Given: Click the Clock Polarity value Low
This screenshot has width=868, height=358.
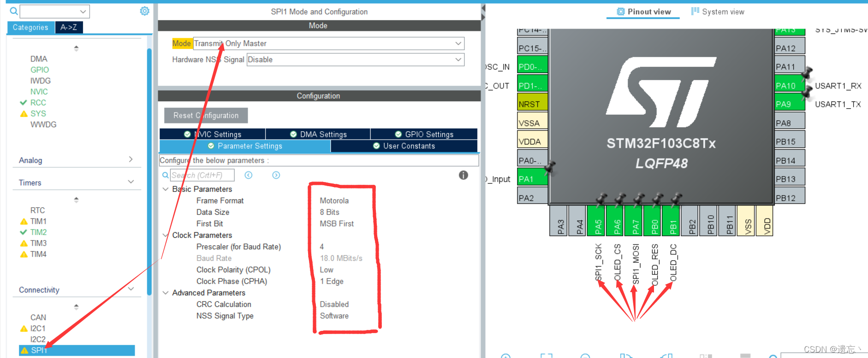Looking at the screenshot, I should pos(327,270).
